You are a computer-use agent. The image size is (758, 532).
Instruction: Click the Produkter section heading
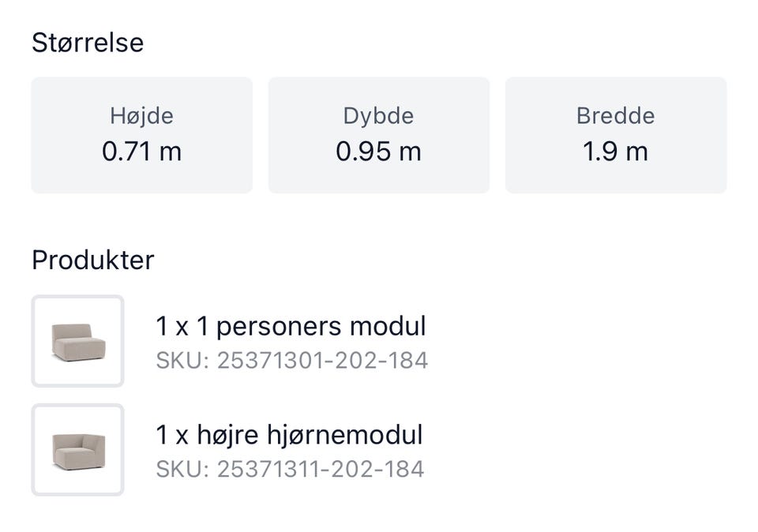[93, 260]
